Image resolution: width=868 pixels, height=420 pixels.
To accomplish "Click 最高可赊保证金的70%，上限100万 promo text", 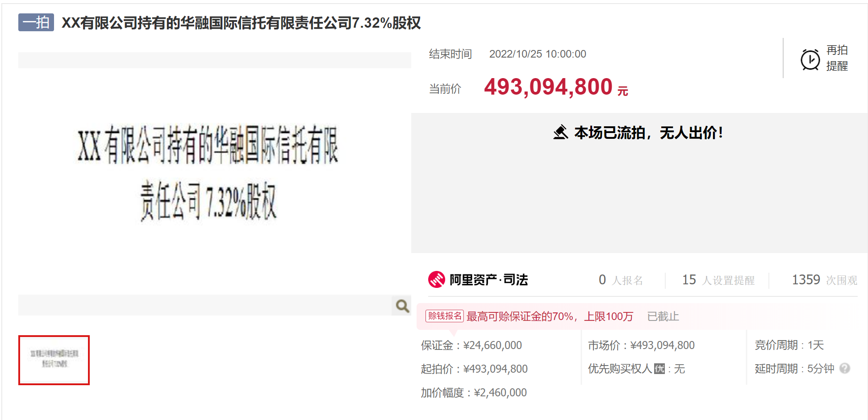I will [x=550, y=316].
